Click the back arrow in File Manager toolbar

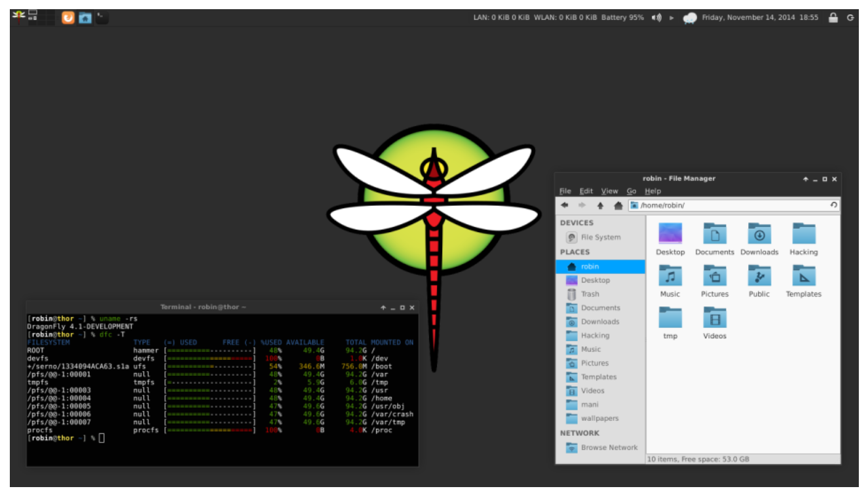tap(565, 205)
